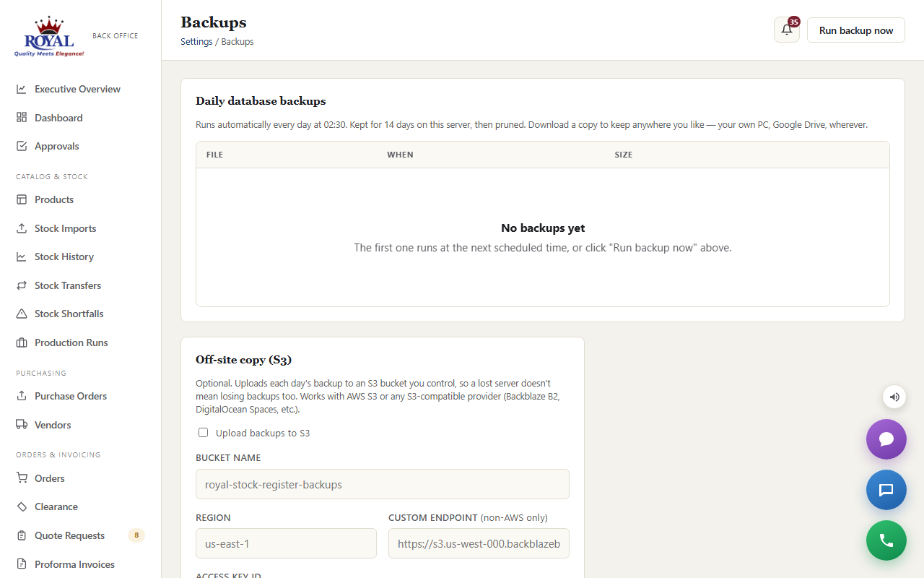Screen dimensions: 924x578
Task: Click the Quote Requests 8 badge
Action: click(136, 535)
